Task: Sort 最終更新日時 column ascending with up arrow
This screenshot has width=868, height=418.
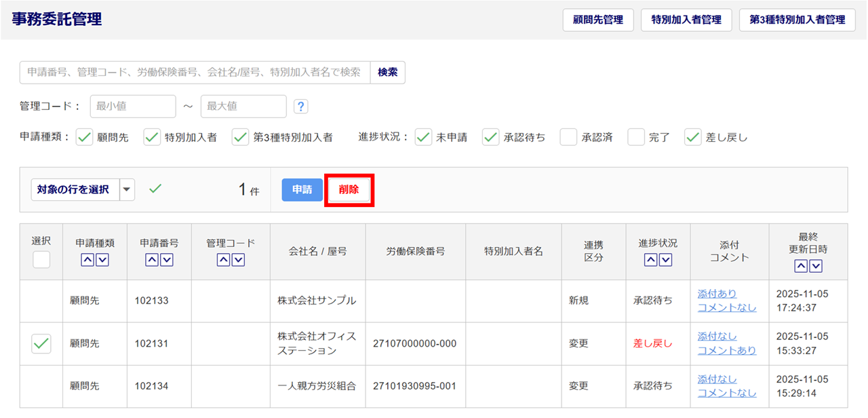Action: (x=801, y=266)
